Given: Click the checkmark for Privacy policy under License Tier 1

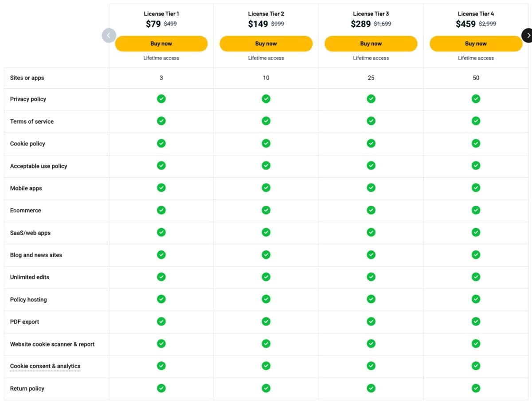Looking at the screenshot, I should (161, 99).
